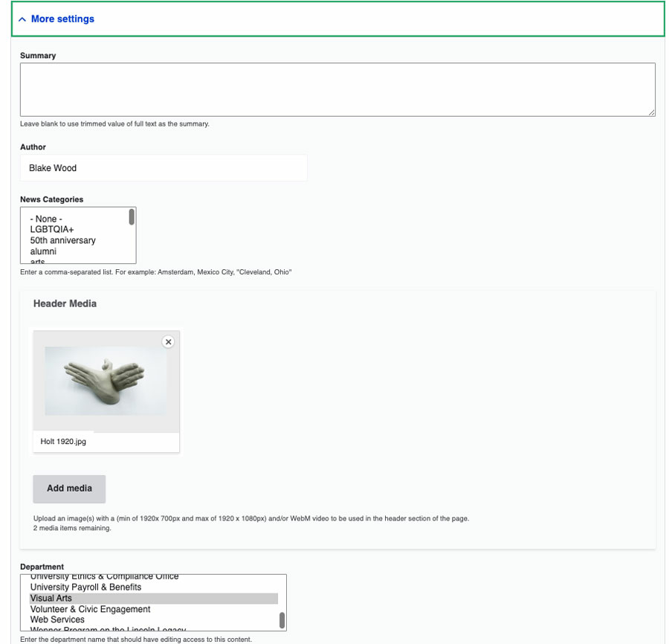This screenshot has width=669, height=644.
Task: Select Web Services in Department list
Action: (x=57, y=619)
